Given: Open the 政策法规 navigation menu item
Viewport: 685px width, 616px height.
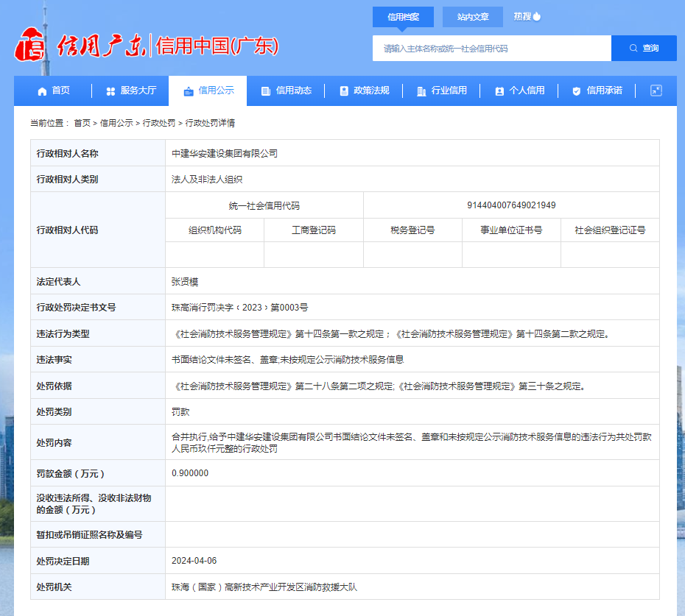Looking at the screenshot, I should (365, 91).
